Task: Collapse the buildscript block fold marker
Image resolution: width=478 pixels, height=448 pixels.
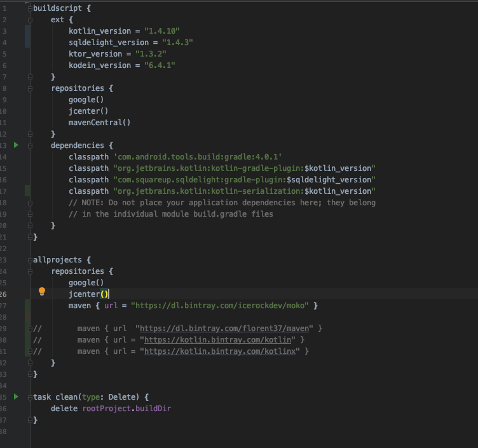Action: [30, 8]
